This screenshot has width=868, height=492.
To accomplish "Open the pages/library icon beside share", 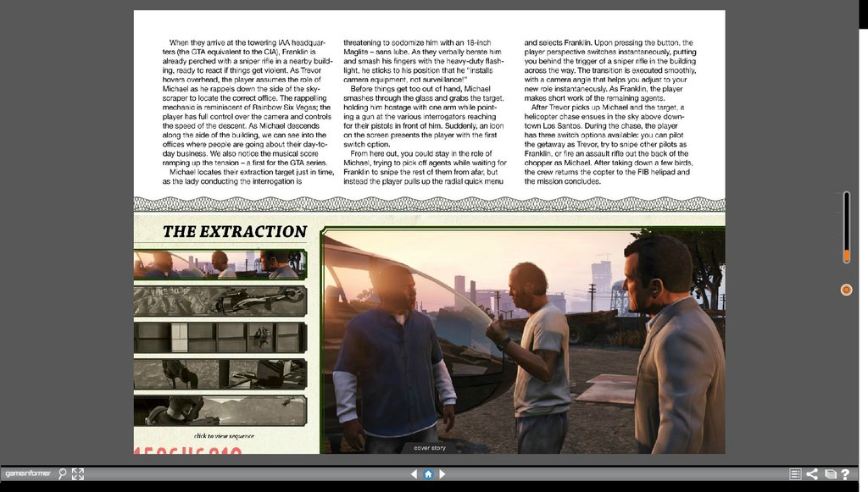I will click(830, 474).
